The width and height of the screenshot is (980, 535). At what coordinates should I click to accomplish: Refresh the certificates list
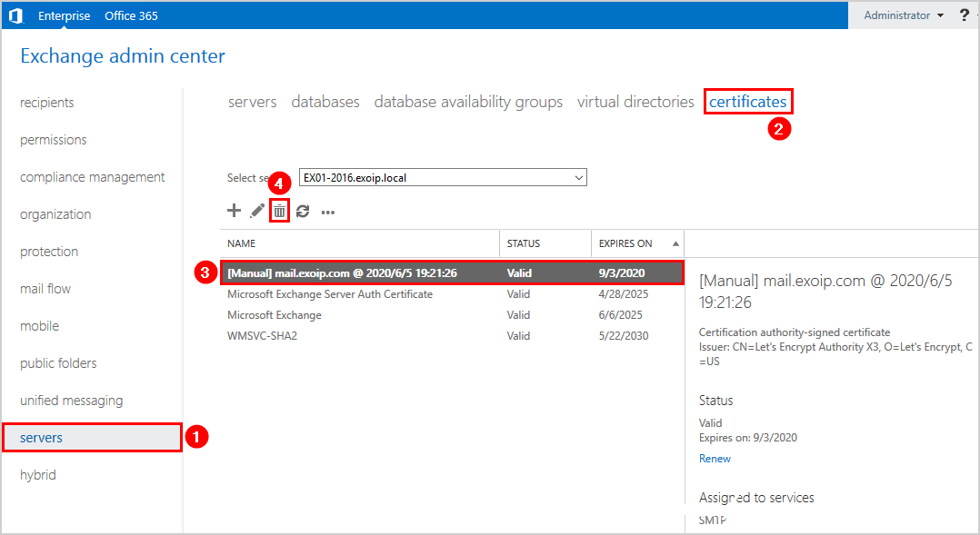pos(303,212)
